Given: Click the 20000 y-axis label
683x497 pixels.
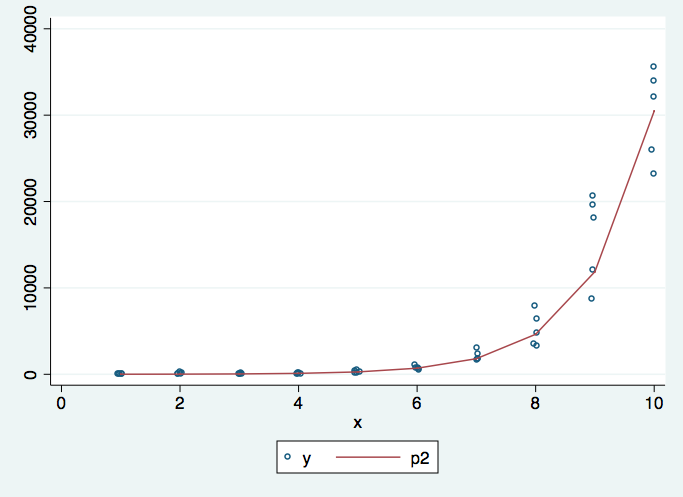Looking at the screenshot, I should (x=30, y=201).
